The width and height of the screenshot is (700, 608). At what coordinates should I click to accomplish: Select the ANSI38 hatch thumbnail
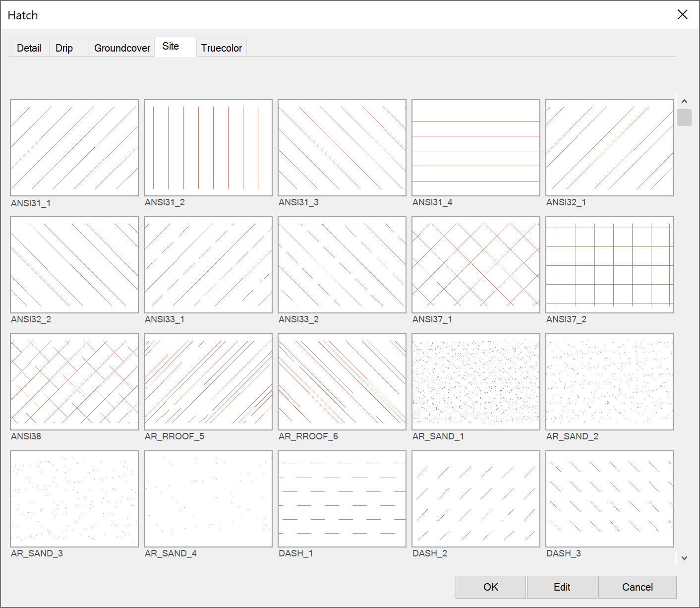click(x=74, y=382)
